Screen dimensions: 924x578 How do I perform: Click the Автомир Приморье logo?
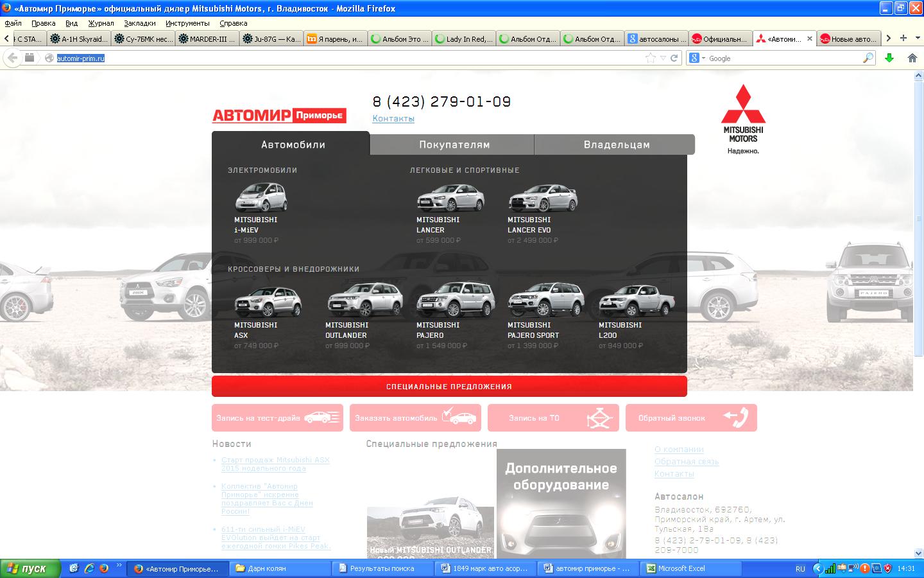[279, 116]
